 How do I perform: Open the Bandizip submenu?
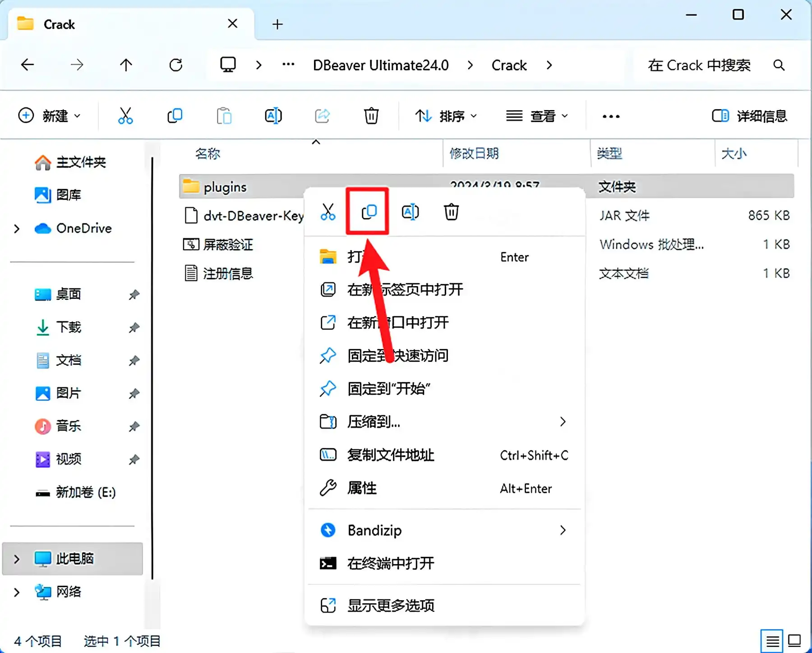click(x=444, y=530)
